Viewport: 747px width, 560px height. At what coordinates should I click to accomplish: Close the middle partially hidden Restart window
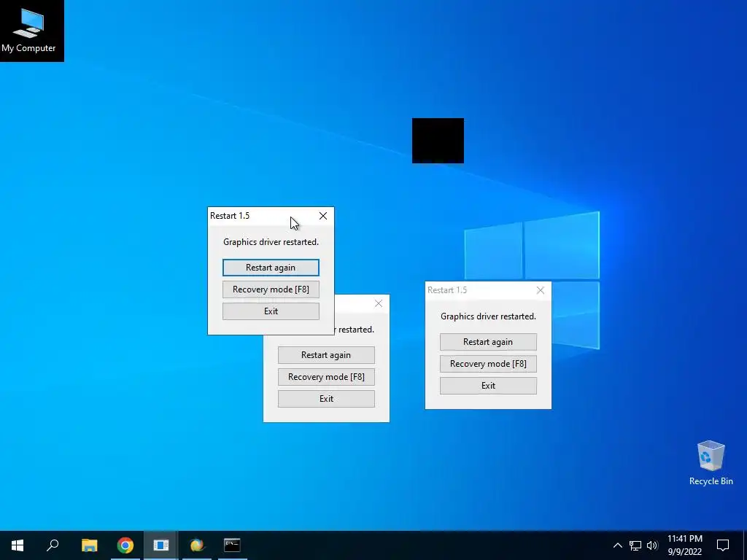point(379,304)
